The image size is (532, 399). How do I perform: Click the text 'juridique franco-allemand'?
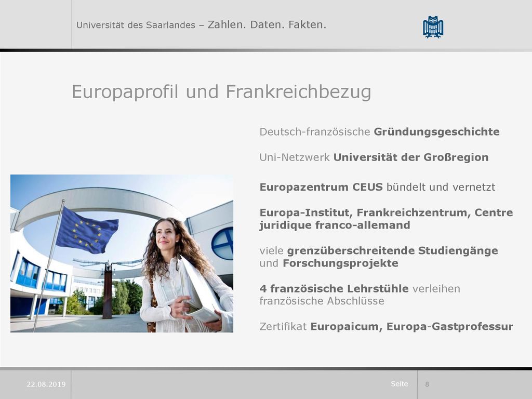point(335,225)
